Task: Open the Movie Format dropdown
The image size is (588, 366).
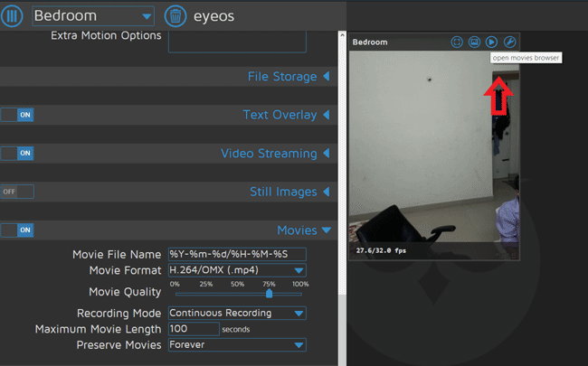Action: pos(237,270)
